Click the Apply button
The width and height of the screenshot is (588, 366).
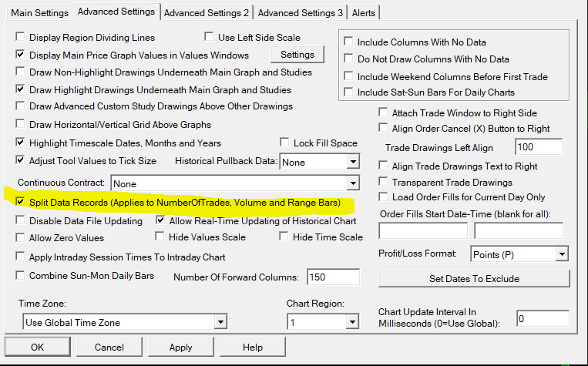[x=180, y=348]
